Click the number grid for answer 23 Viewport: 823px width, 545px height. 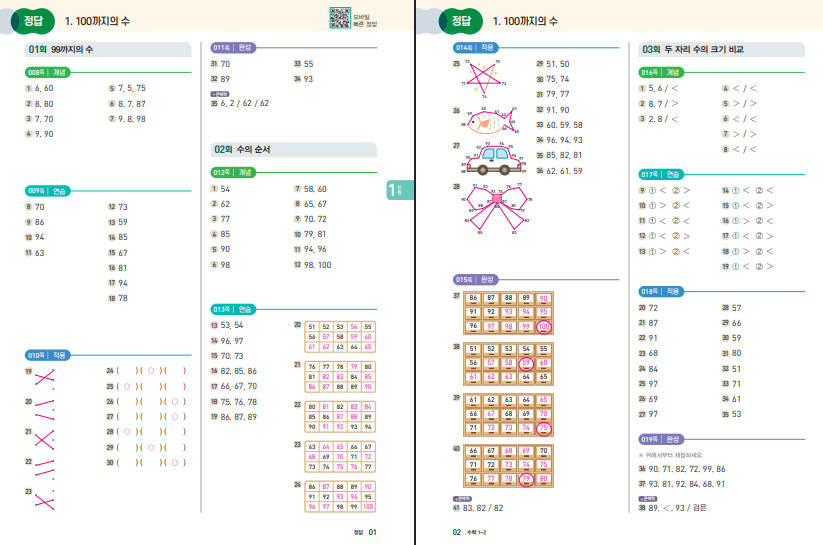pyautogui.click(x=340, y=456)
